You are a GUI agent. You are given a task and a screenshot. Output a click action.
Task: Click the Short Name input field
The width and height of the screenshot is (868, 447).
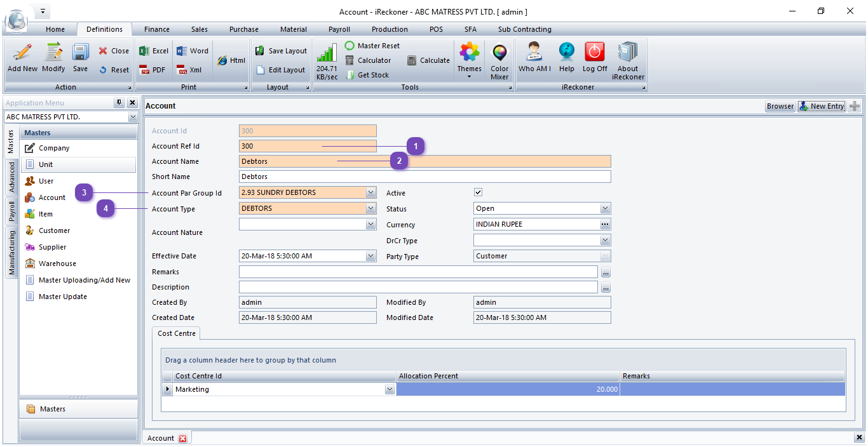point(424,177)
